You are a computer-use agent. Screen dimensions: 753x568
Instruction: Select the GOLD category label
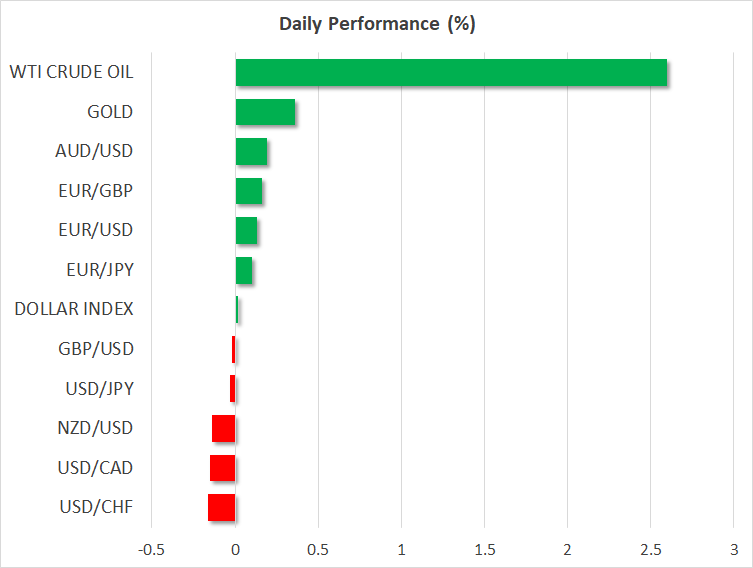(x=110, y=112)
